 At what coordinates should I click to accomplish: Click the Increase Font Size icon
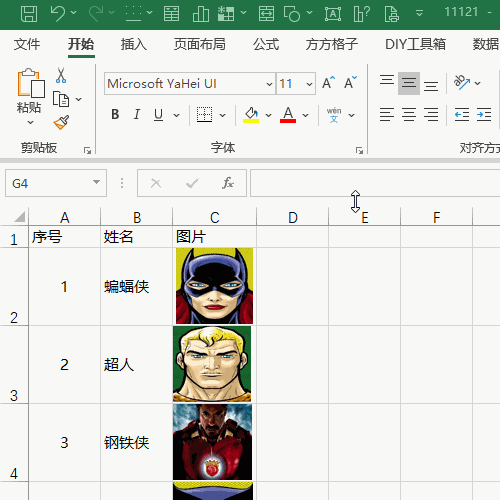pos(328,83)
